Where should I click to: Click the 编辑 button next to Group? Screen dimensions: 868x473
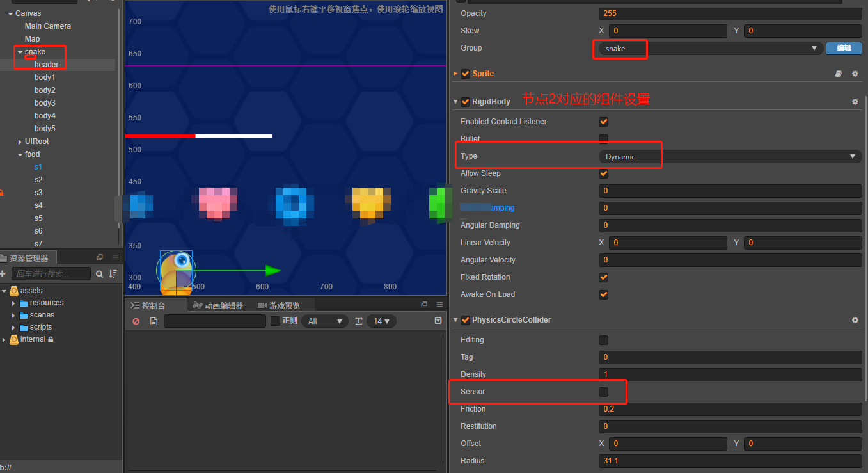coord(844,49)
